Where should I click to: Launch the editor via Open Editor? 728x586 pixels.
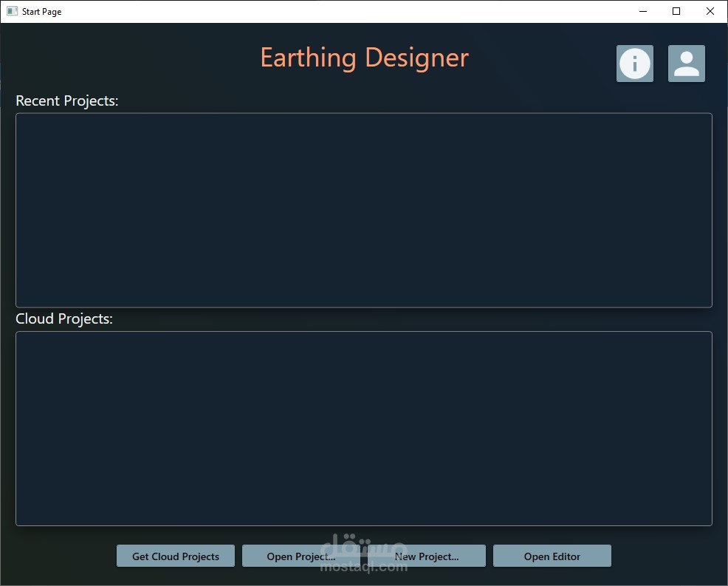click(552, 556)
